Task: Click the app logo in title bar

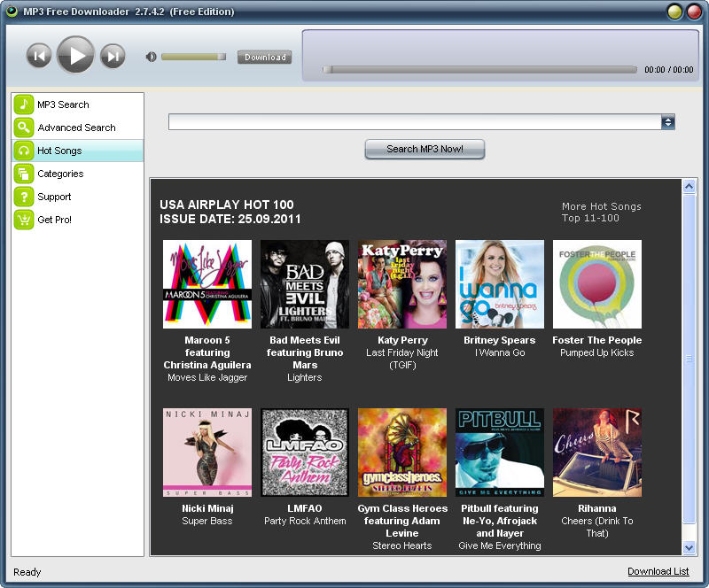Action: click(12, 12)
